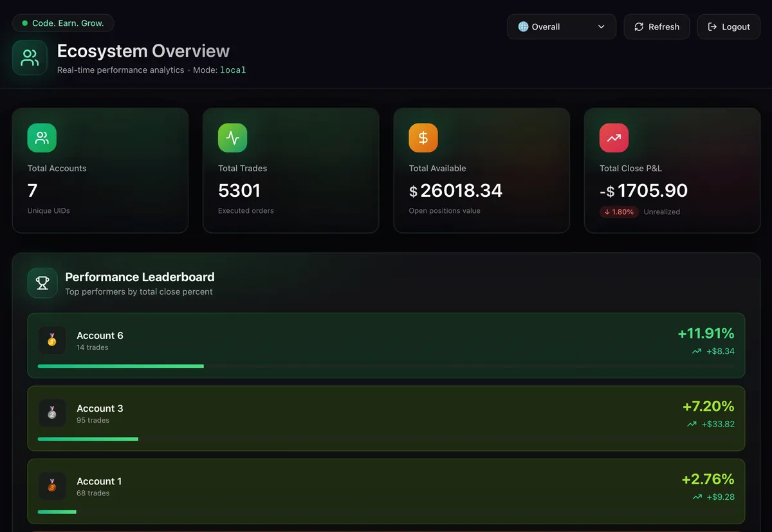Viewport: 772px width, 532px height.
Task: Select the Account 6 leaderboard row
Action: point(386,345)
